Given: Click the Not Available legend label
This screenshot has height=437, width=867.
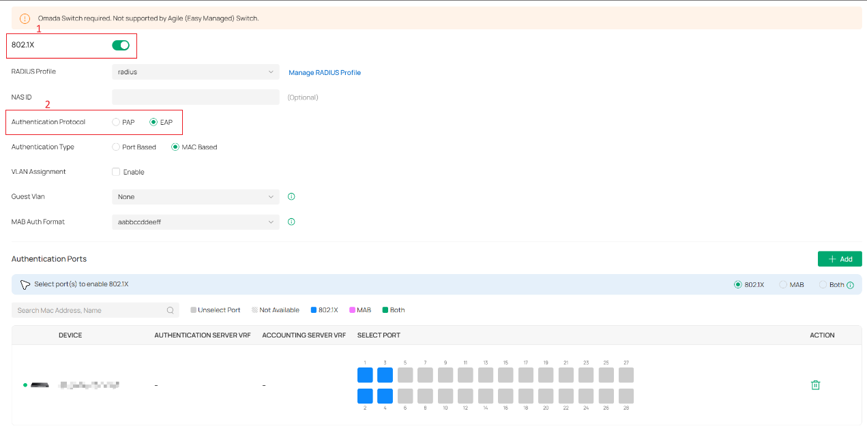Looking at the screenshot, I should click(279, 310).
